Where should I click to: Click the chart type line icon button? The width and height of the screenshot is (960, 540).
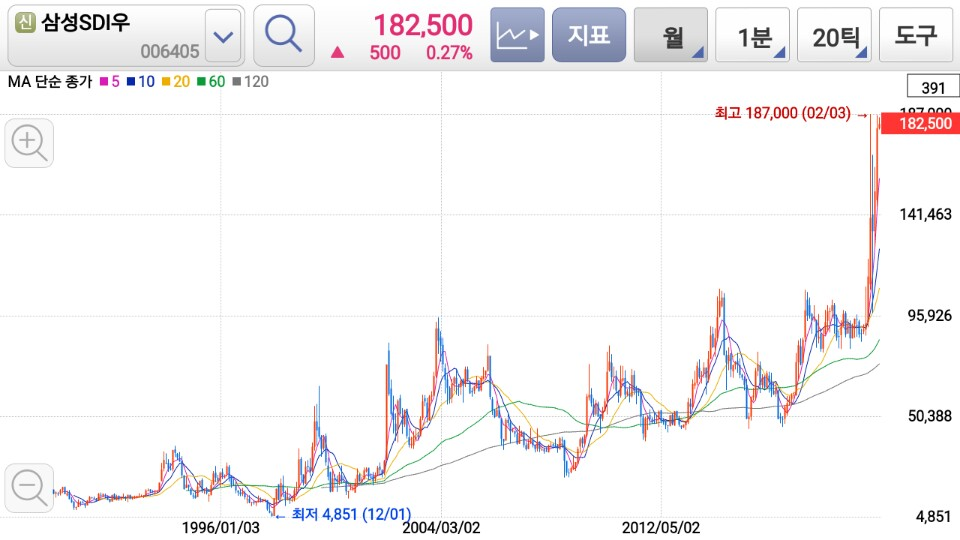(517, 36)
